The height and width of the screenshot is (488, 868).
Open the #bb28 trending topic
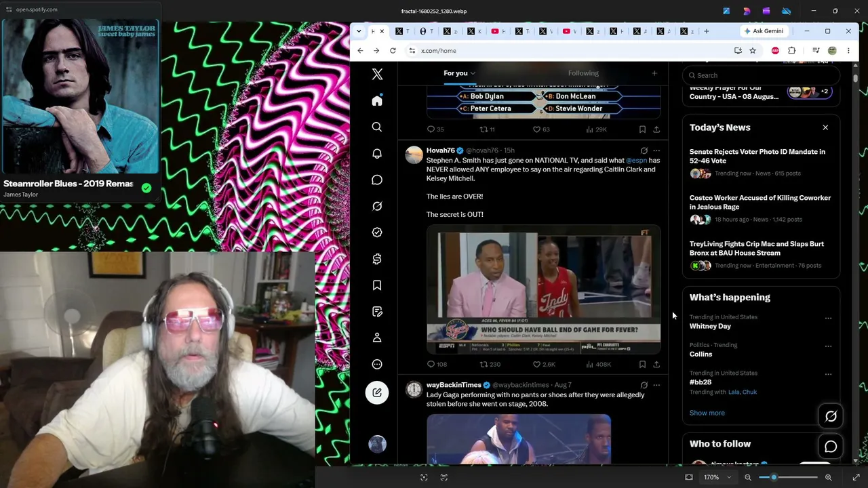pyautogui.click(x=701, y=382)
